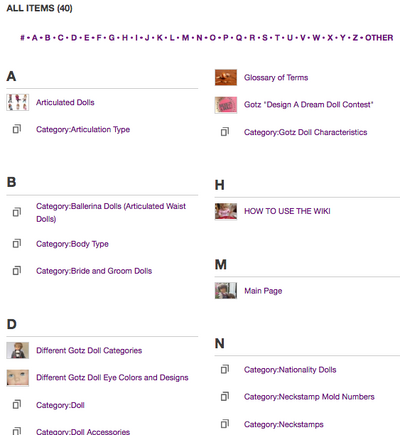Click the category icon next to Category:Body Type
Viewport: 400px width, 435px height.
tap(17, 244)
